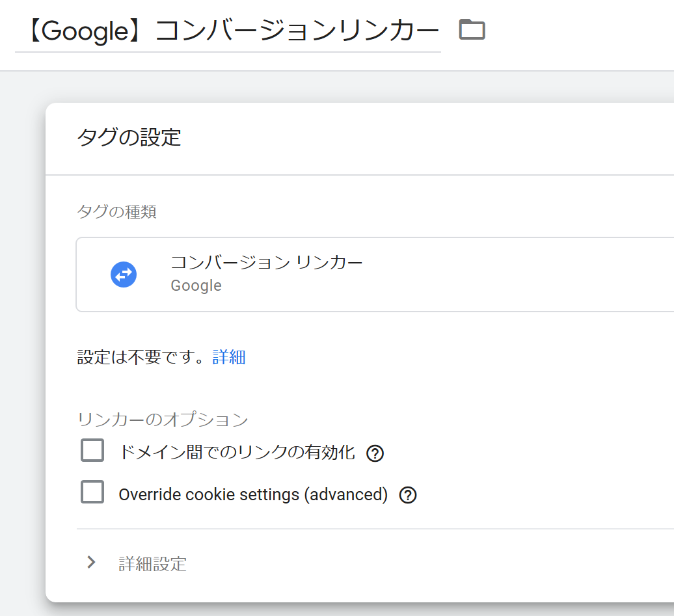Select the タグの設定 heading
The image size is (674, 616).
pyautogui.click(x=129, y=137)
